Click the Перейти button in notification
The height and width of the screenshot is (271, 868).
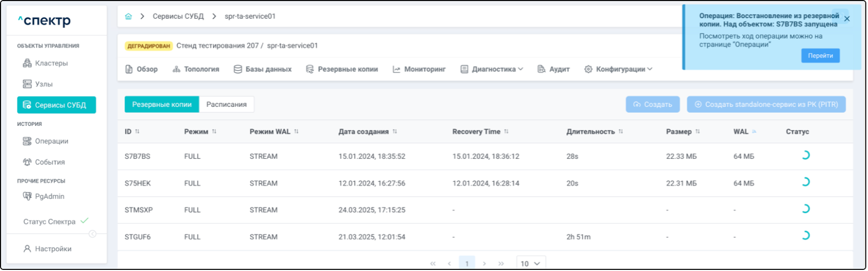(x=820, y=56)
